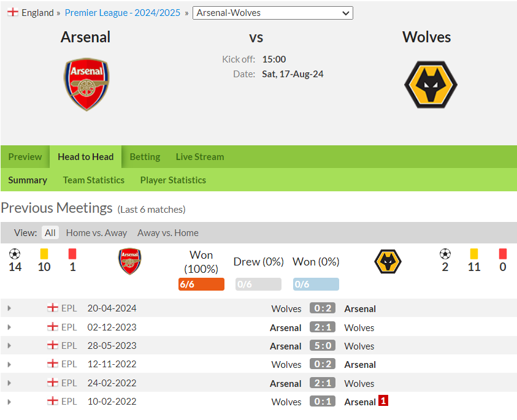This screenshot has height=420, width=517.
Task: Click the small Wolves crest in stats row
Action: [x=388, y=261]
